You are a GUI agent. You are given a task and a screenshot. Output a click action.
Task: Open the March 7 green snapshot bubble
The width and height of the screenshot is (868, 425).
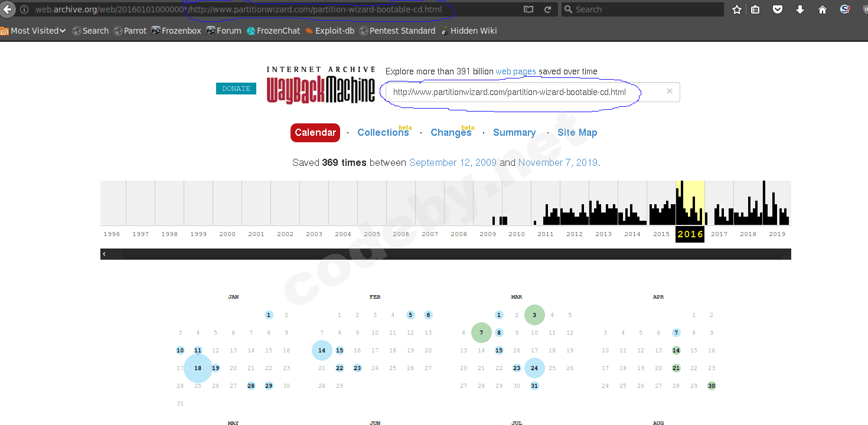(x=481, y=333)
